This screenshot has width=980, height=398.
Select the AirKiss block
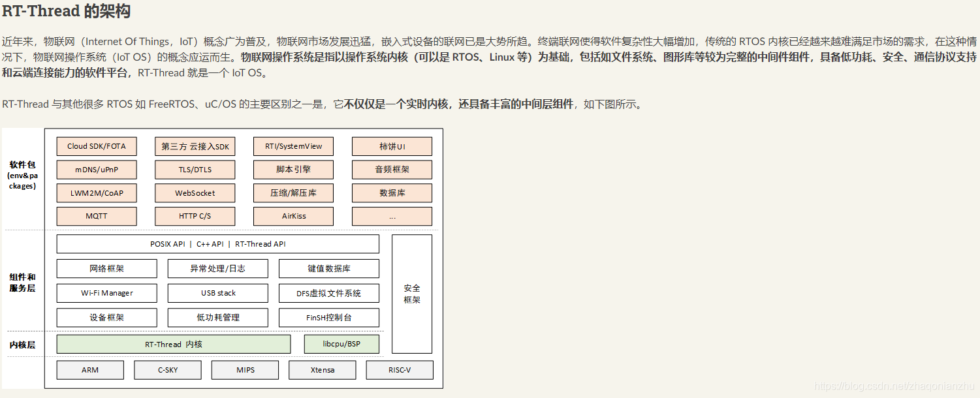tap(292, 216)
